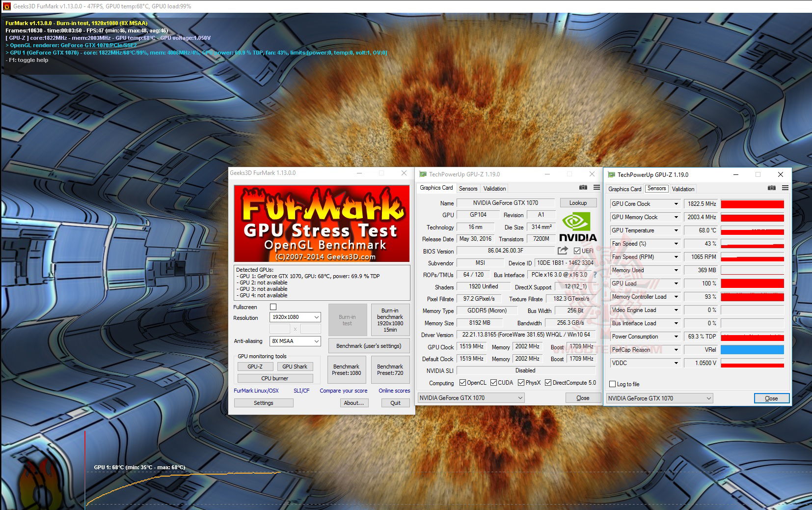Launch the GPU Shark monitoring tool
Viewport: 812px width, 510px height.
(295, 367)
